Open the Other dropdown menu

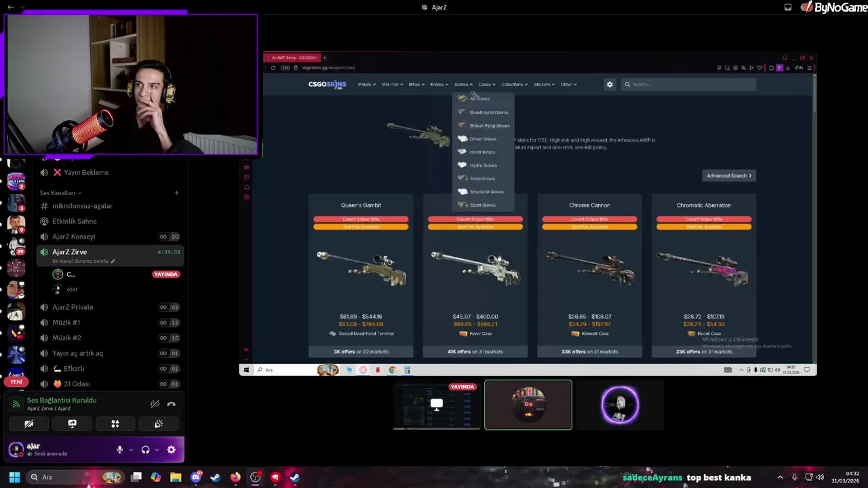tap(568, 85)
